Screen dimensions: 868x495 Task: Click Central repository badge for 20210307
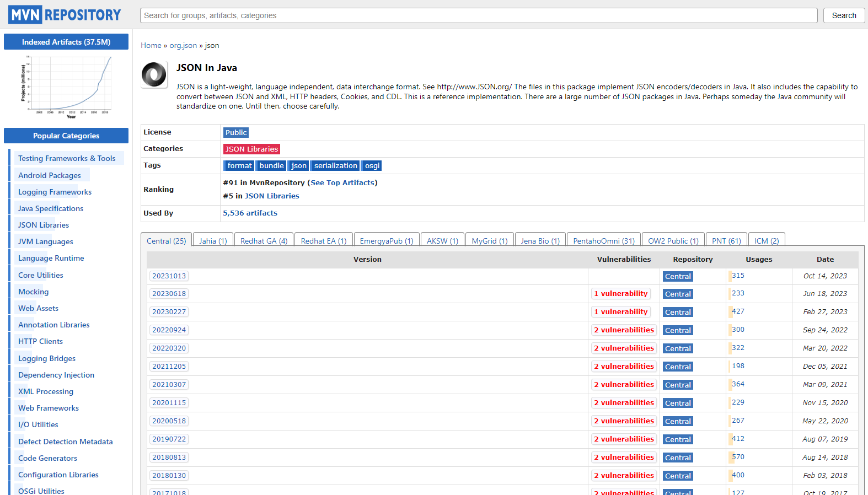tap(678, 385)
